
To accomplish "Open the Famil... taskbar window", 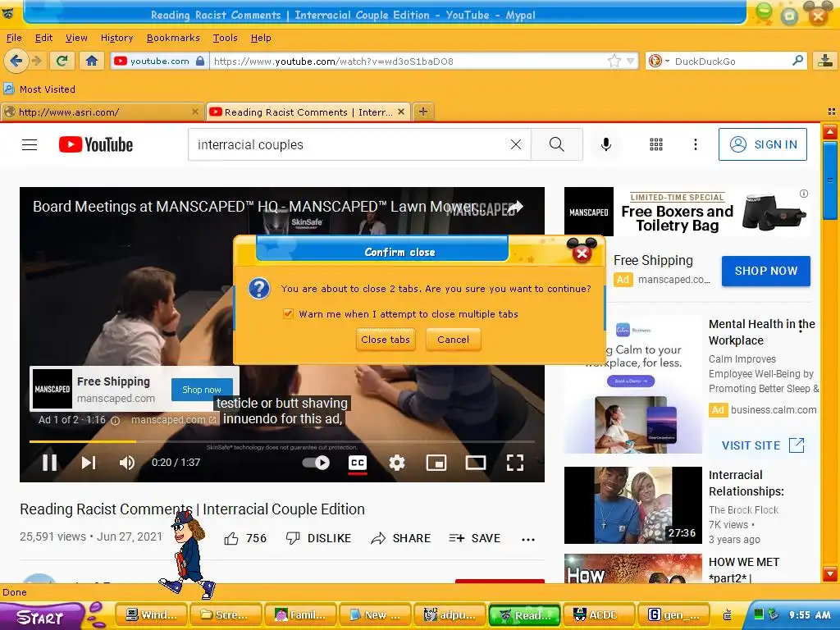I will 301,615.
